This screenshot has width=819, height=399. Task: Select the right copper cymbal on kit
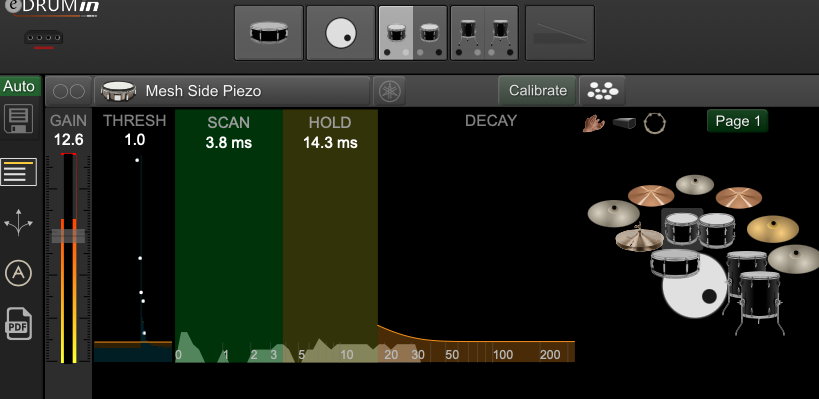739,197
